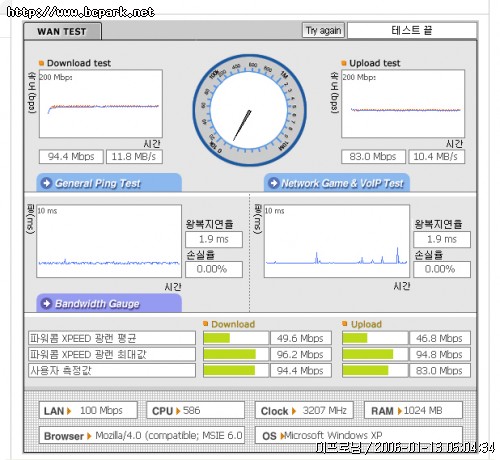The width and height of the screenshot is (500, 460).
Task: Click the 테스트 끝 status field
Action: 412,31
